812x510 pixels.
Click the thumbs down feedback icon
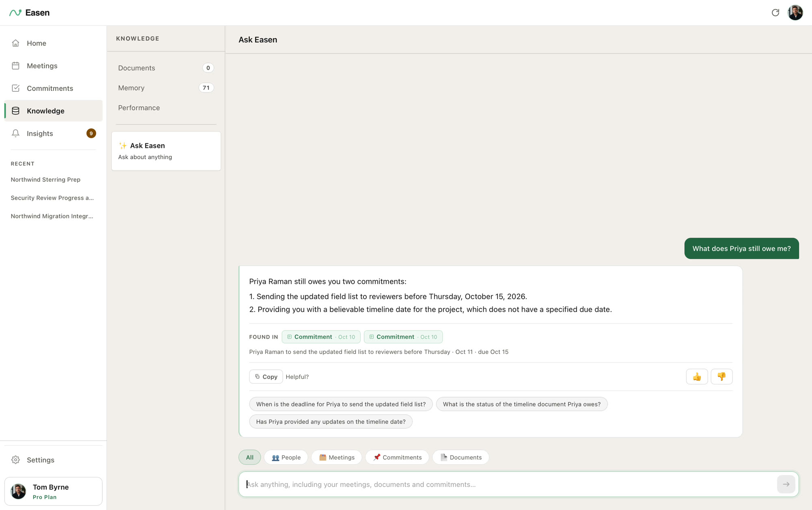tap(721, 377)
